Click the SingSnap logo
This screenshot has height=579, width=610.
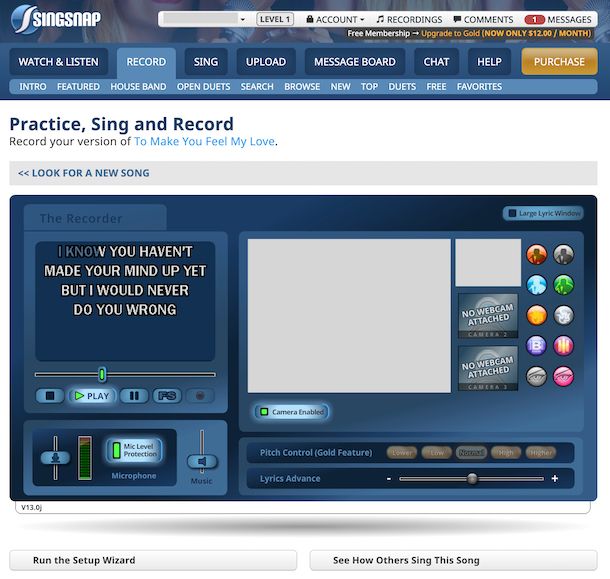[x=56, y=19]
